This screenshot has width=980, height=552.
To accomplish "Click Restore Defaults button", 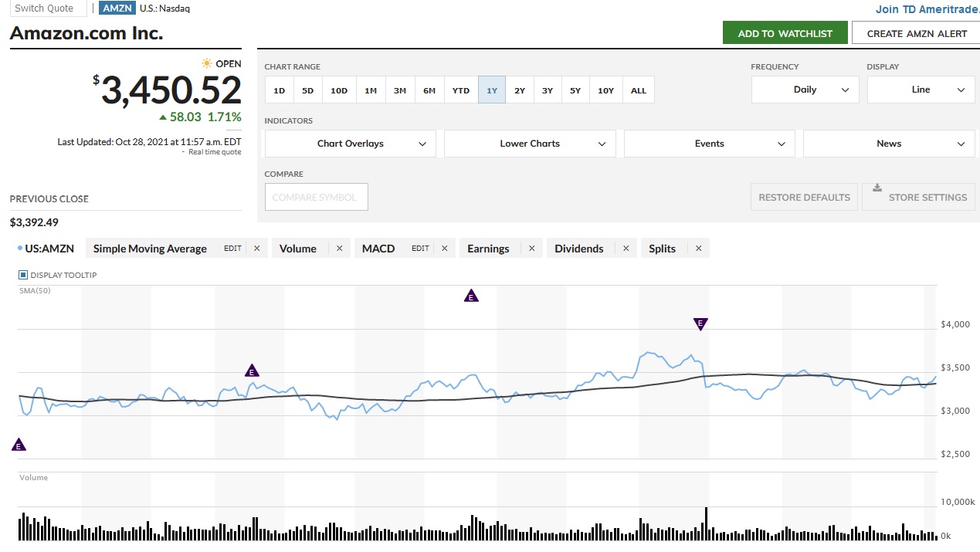I will tap(804, 197).
